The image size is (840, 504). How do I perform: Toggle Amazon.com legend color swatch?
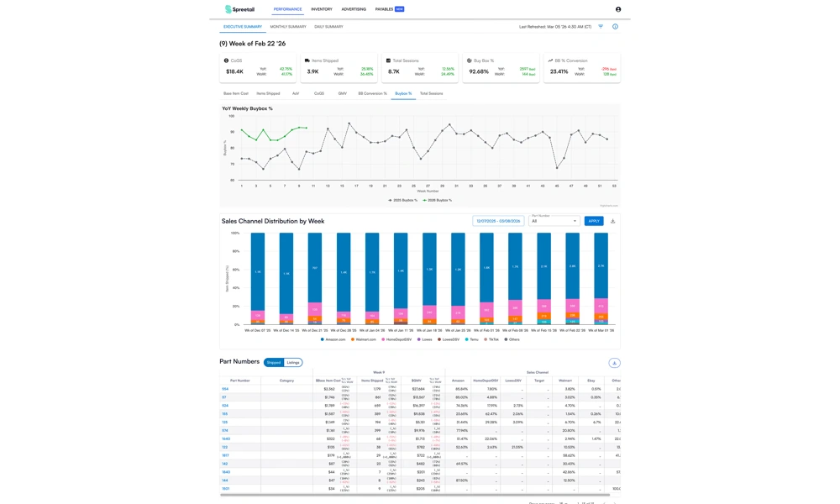tap(322, 339)
